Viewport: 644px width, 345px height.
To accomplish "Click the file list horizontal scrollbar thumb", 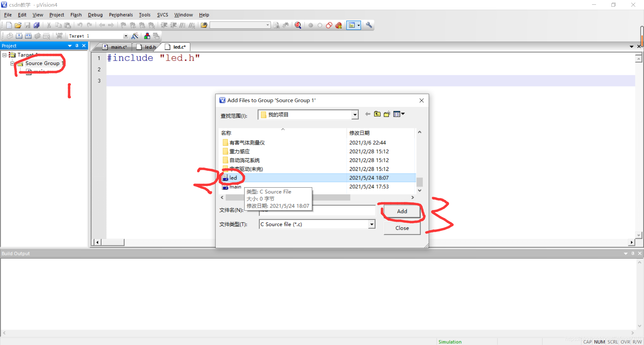I will pyautogui.click(x=288, y=198).
